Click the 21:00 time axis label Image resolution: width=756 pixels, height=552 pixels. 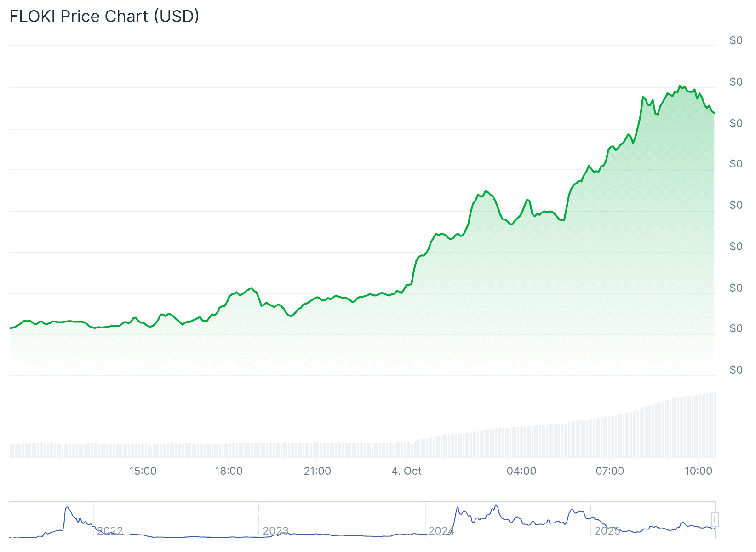click(x=317, y=471)
